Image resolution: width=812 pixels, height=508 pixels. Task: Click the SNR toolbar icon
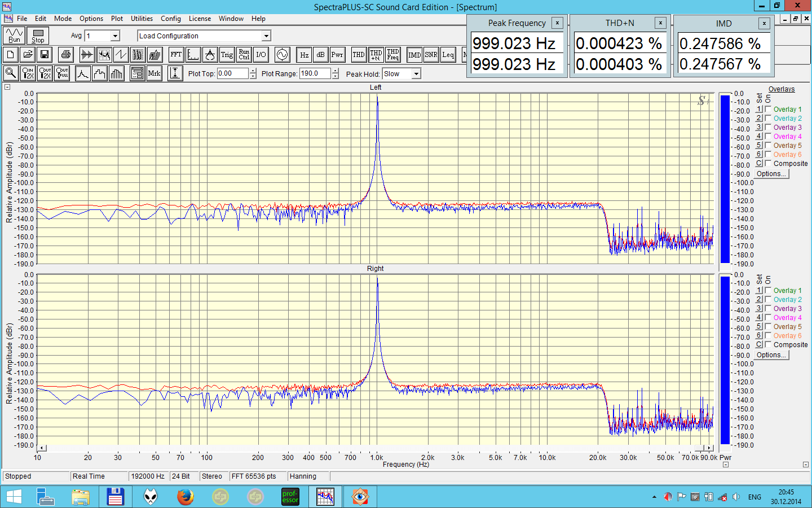(x=431, y=55)
